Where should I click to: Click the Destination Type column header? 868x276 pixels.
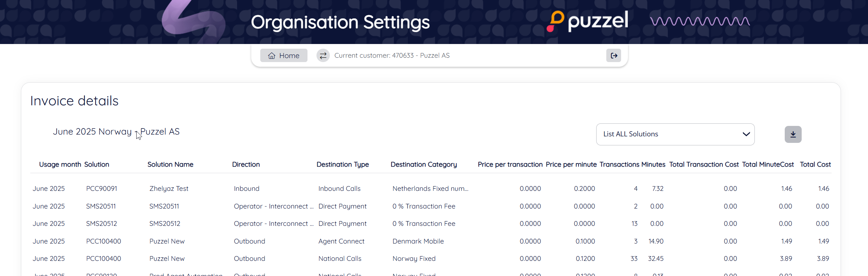342,165
